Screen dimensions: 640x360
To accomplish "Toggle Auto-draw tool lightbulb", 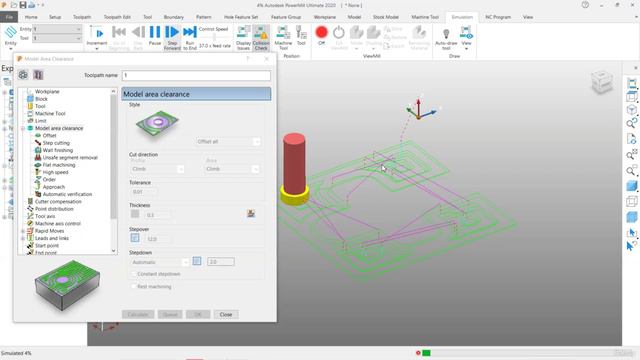I will point(446,37).
